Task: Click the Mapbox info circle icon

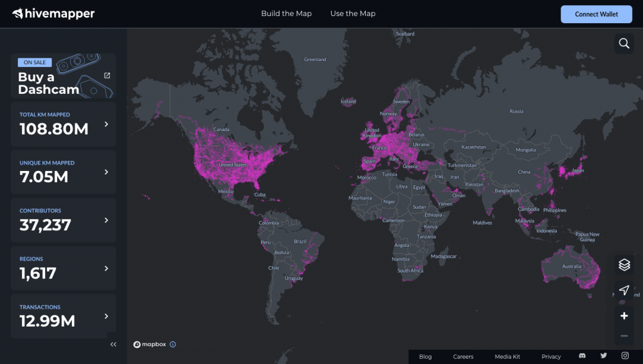Action: point(172,344)
